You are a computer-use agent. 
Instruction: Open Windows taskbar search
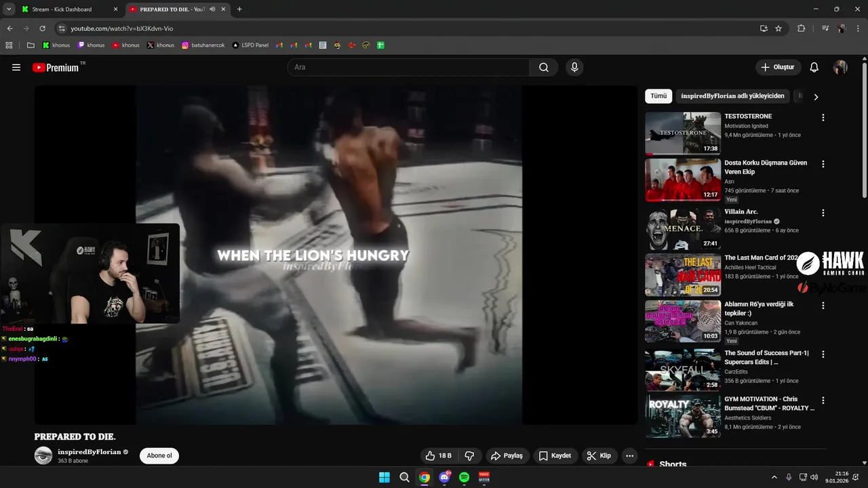(x=404, y=477)
